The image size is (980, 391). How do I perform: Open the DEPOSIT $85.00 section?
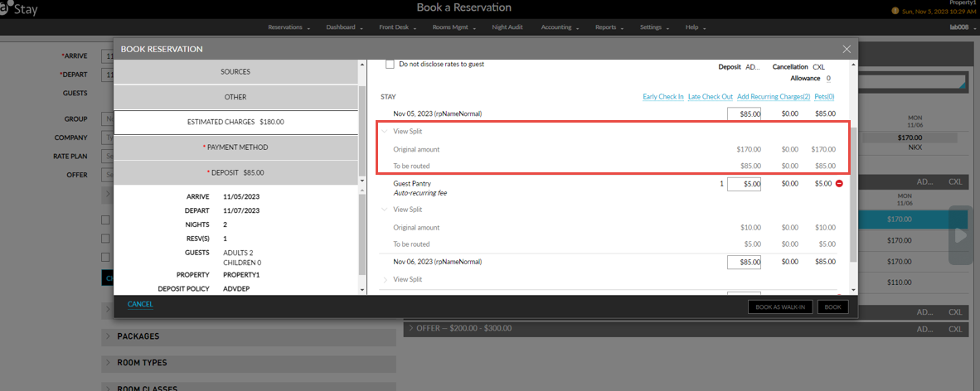pyautogui.click(x=235, y=171)
